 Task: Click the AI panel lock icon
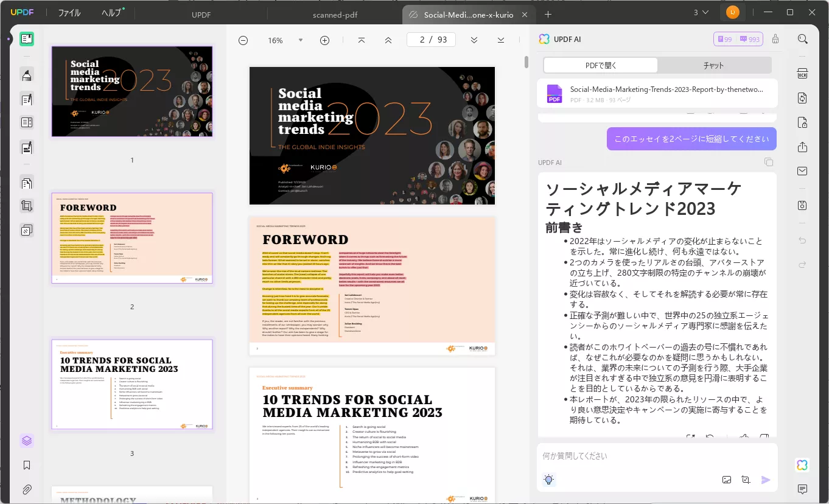point(775,39)
